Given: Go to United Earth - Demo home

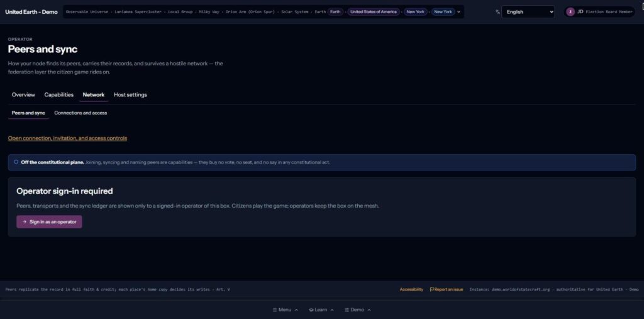Looking at the screenshot, I should [x=31, y=12].
